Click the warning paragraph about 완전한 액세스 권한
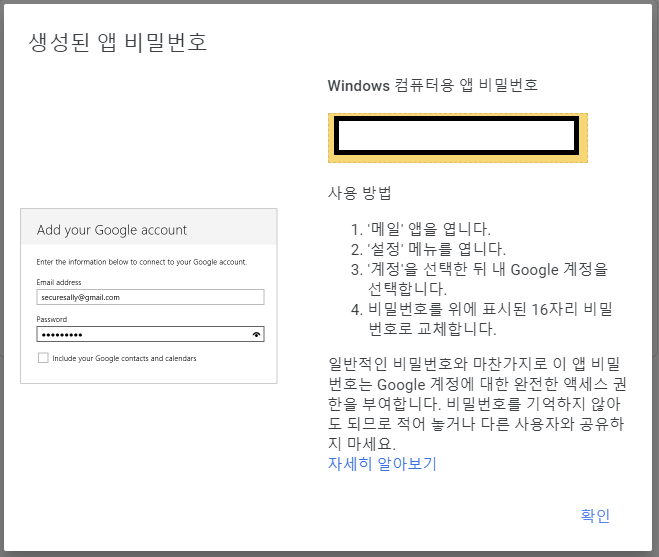Viewport: 659px width, 557px height. tap(477, 404)
